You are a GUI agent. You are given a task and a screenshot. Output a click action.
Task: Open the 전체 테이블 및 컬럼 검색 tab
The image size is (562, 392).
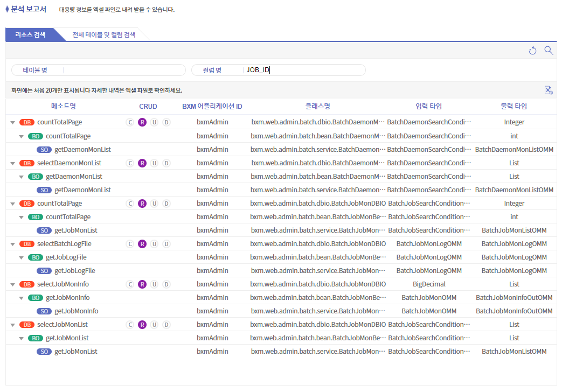[104, 35]
